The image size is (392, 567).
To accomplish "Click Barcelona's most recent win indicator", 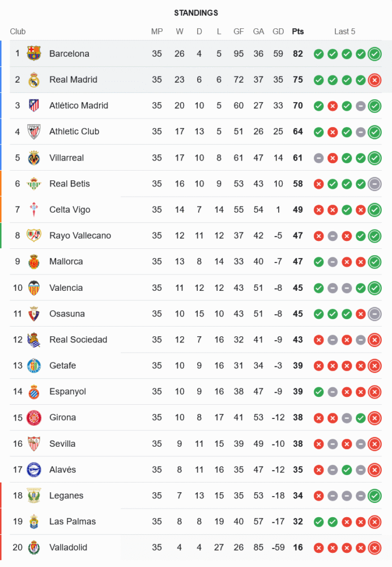I will coord(374,54).
